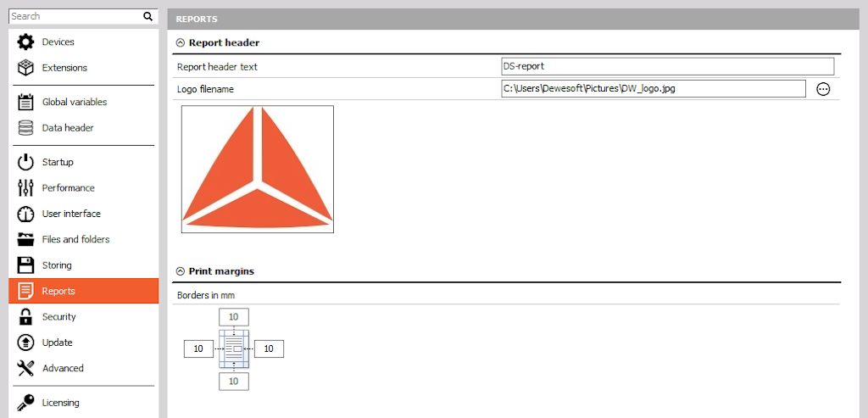Click the User interface gauge icon

25,214
